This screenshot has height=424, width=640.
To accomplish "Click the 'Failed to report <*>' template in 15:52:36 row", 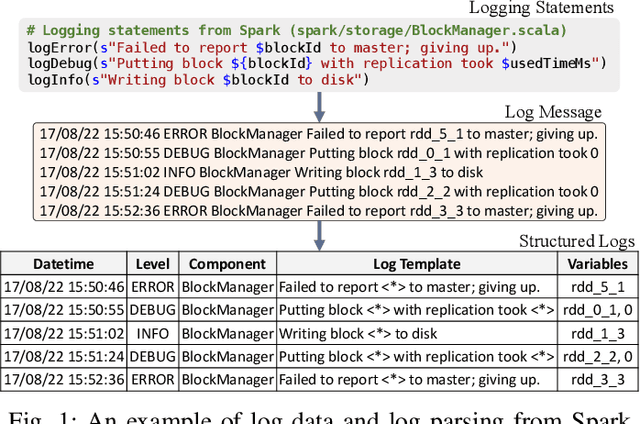I will pos(417,380).
